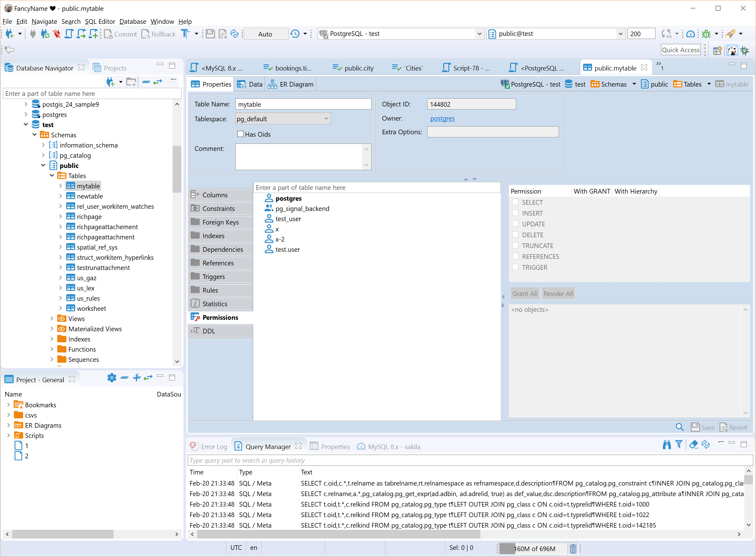
Task: Click the Rollback icon in the toolbar
Action: pyautogui.click(x=146, y=34)
